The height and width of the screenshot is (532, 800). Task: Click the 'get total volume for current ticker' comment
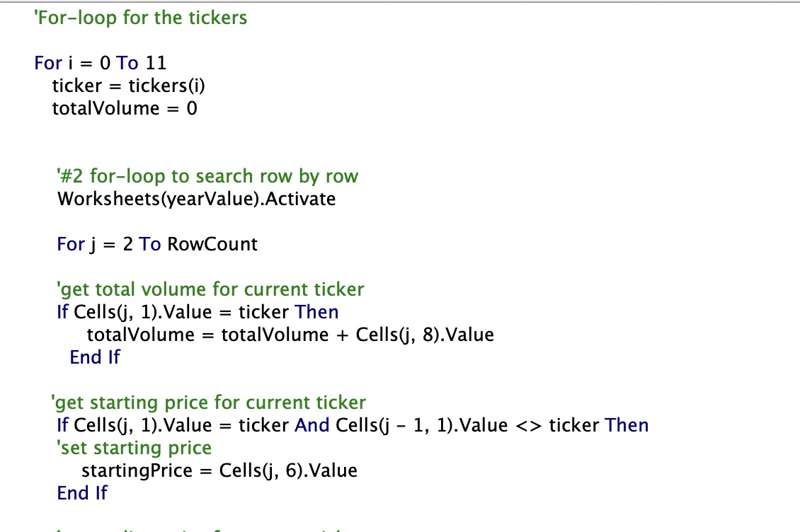point(210,290)
